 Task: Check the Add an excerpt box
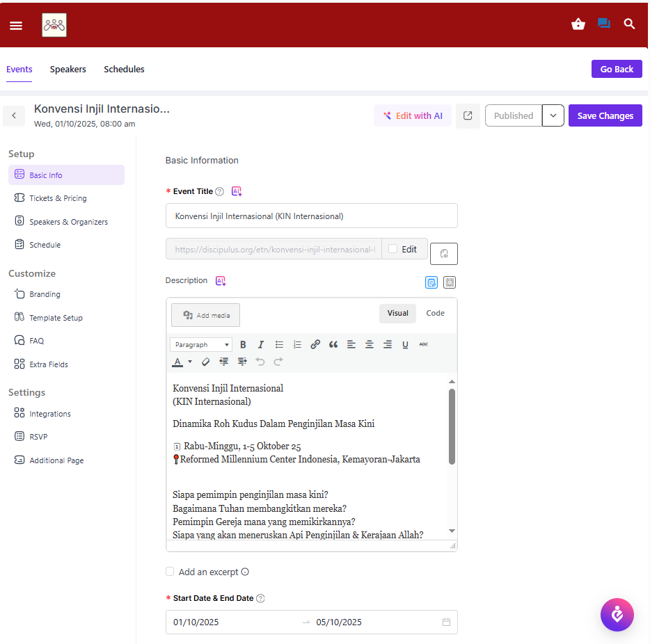point(170,572)
